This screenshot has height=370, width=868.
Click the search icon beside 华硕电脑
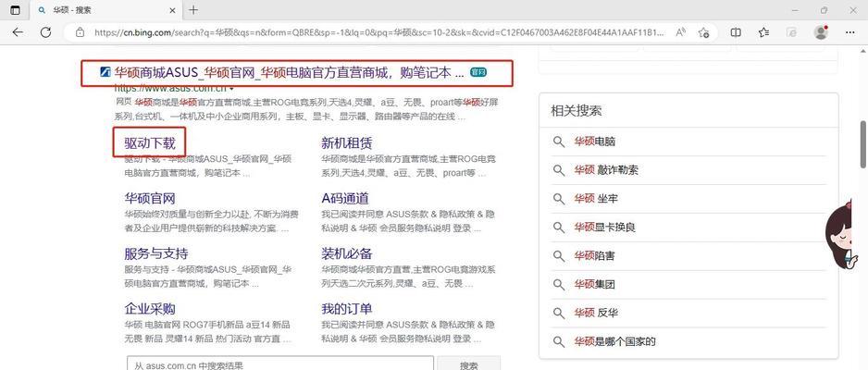tap(559, 142)
